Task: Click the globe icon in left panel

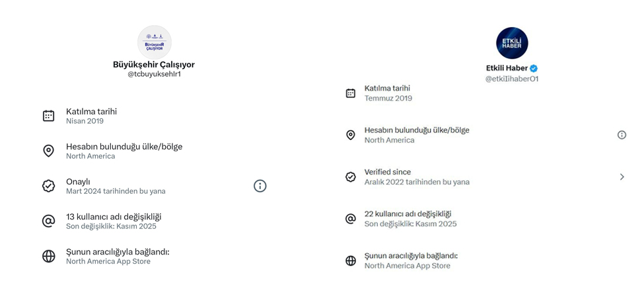Action: coord(48,256)
